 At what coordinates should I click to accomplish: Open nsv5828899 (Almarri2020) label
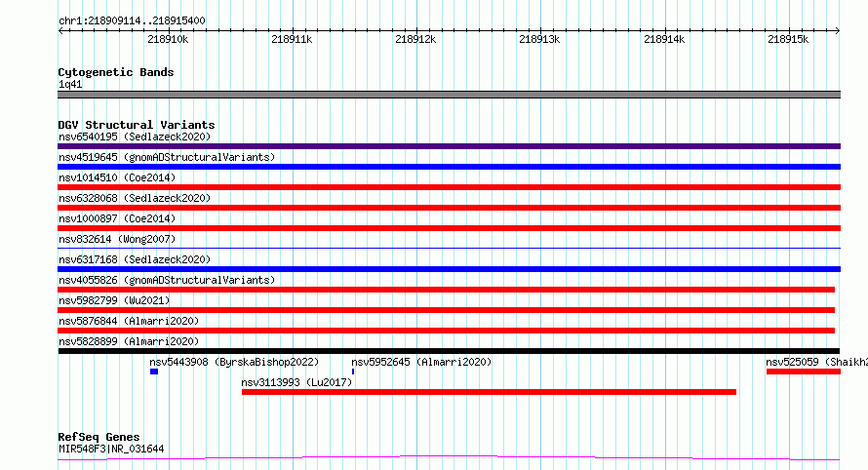coord(129,341)
